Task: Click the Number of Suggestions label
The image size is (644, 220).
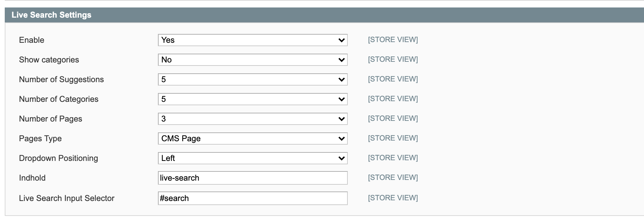Action: 61,79
